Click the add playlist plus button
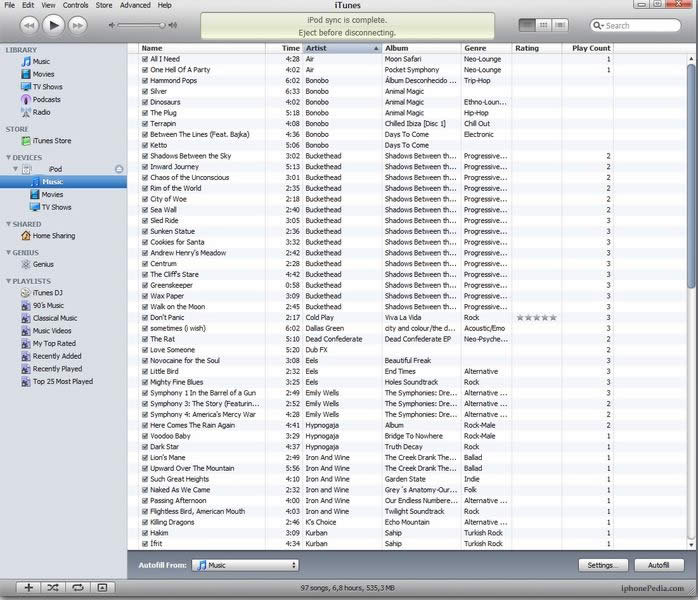Viewport: 698px width, 600px height. click(28, 587)
